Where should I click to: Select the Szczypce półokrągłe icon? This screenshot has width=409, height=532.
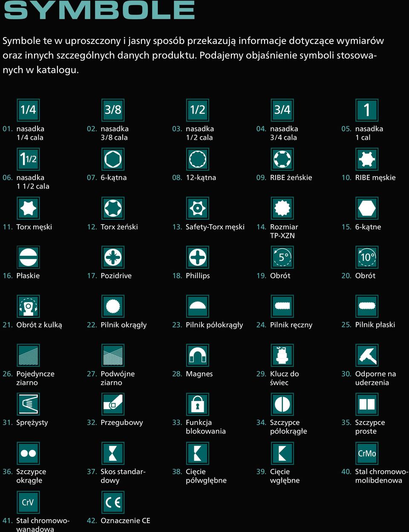pyautogui.click(x=282, y=404)
